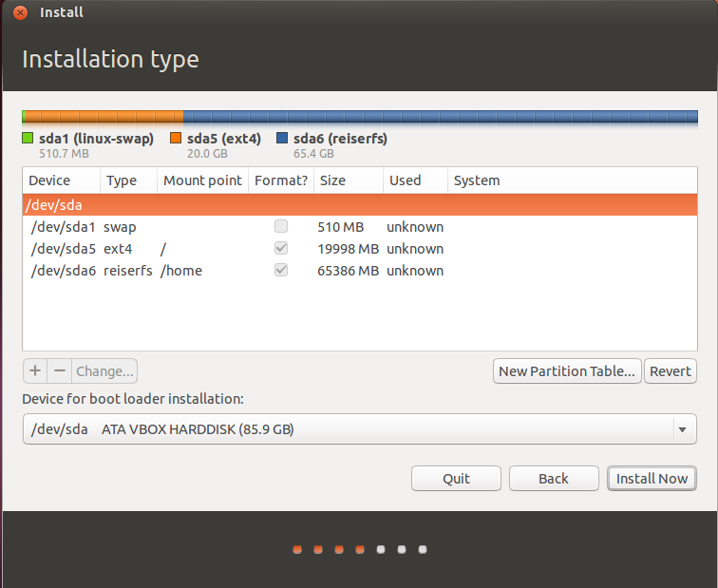Click the Used column header

(x=415, y=180)
